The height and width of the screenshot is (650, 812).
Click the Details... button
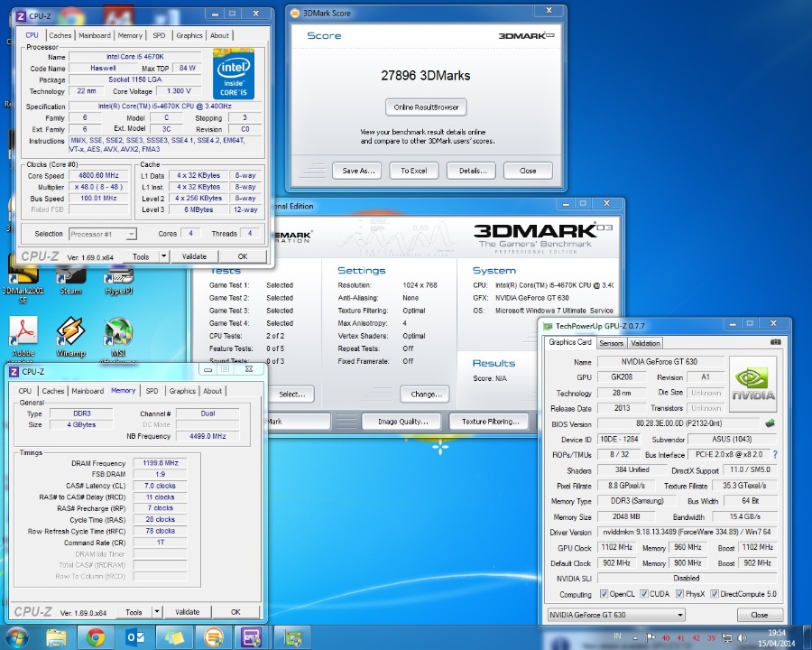472,171
